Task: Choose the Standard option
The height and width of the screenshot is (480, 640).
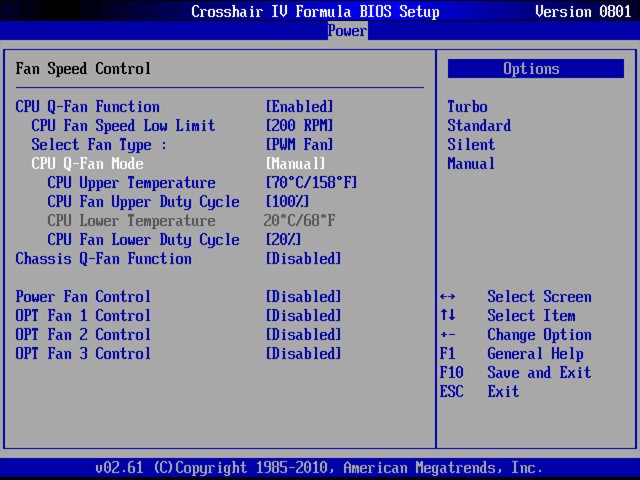Action: tap(479, 126)
